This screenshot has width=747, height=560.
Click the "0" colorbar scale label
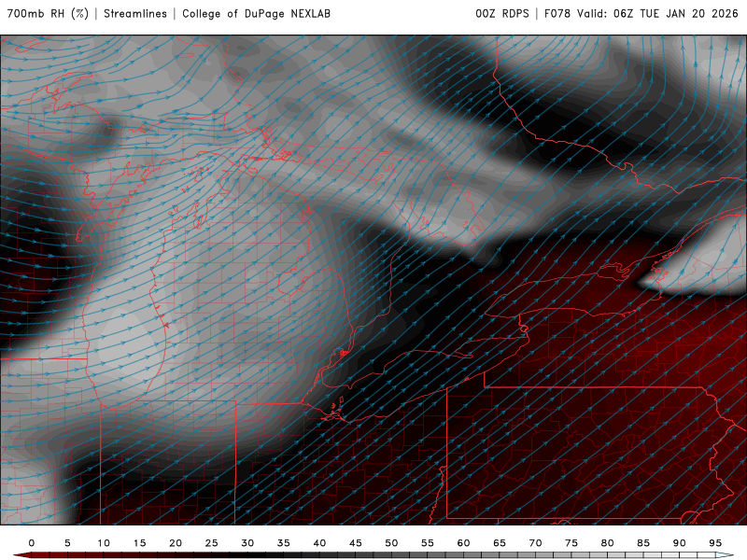tap(32, 543)
